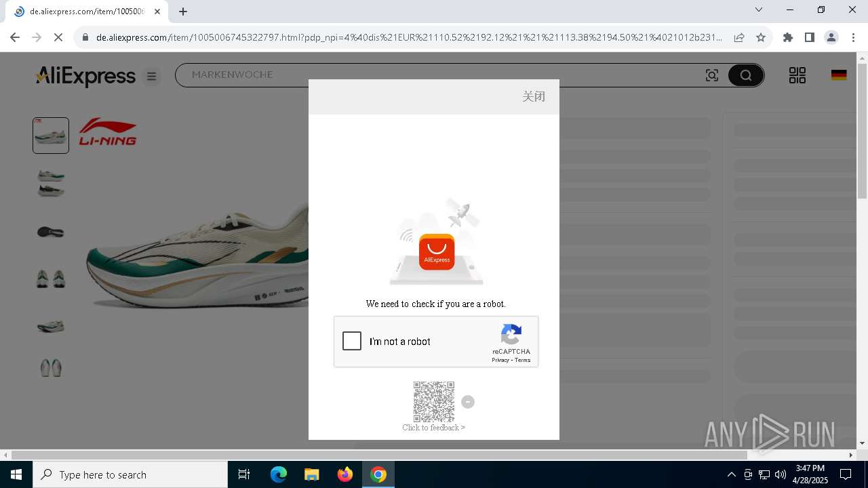Click the gray round button beside QR code

(x=468, y=402)
